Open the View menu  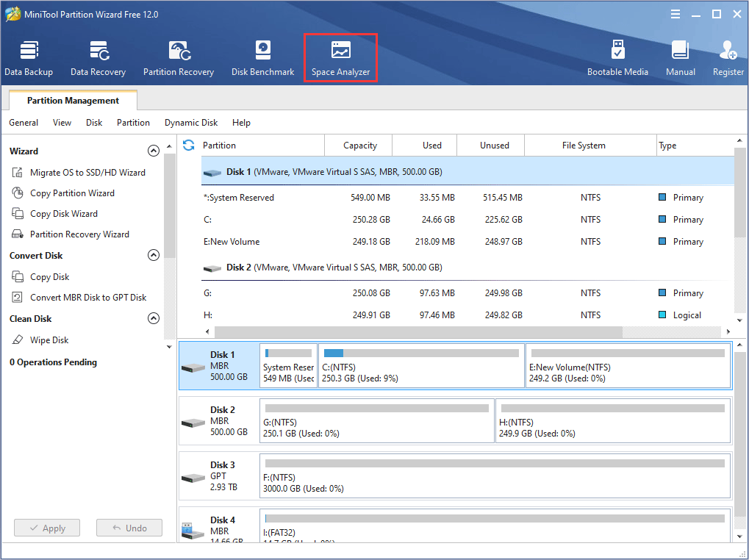[x=62, y=123]
